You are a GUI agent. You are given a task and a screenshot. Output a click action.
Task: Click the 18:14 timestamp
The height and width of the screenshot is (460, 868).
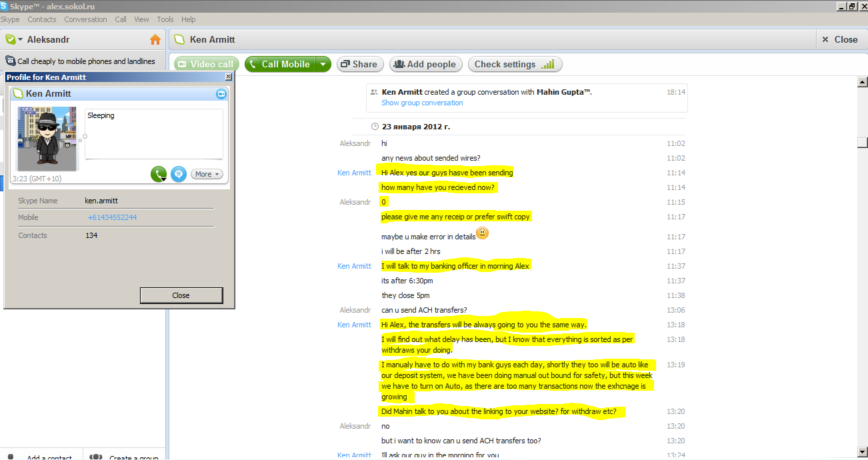[x=676, y=92]
